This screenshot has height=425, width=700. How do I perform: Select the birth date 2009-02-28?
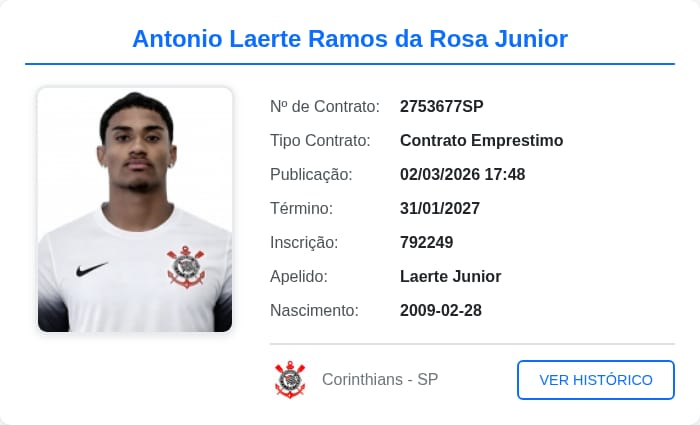click(x=441, y=310)
